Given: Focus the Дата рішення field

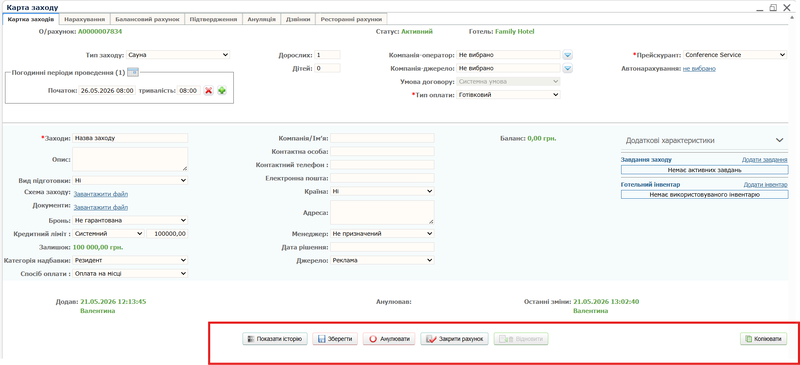Looking at the screenshot, I should [x=382, y=247].
